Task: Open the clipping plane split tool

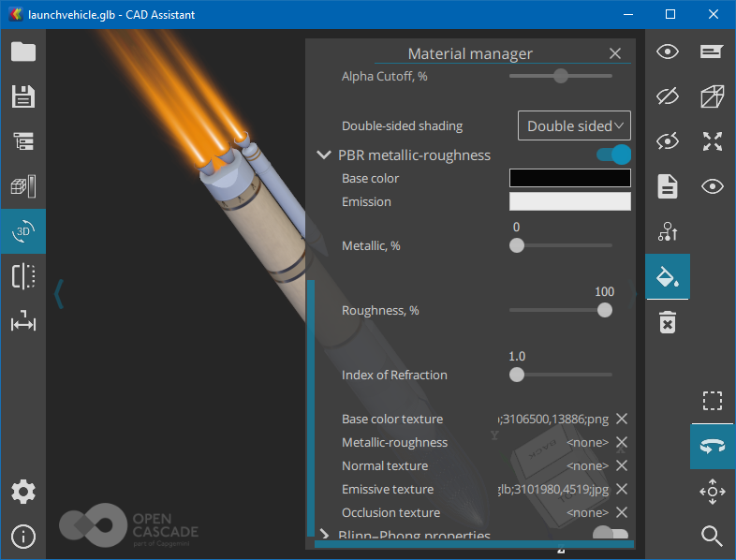Action: (23, 276)
